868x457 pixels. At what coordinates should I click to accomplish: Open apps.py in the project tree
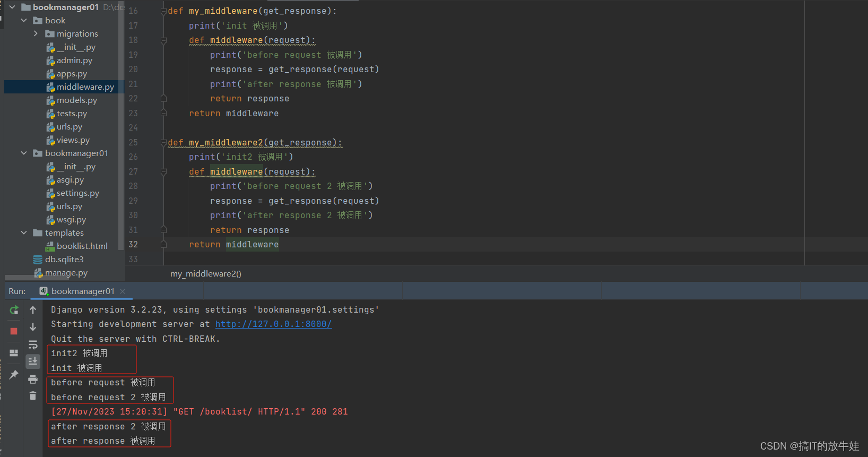pyautogui.click(x=67, y=74)
